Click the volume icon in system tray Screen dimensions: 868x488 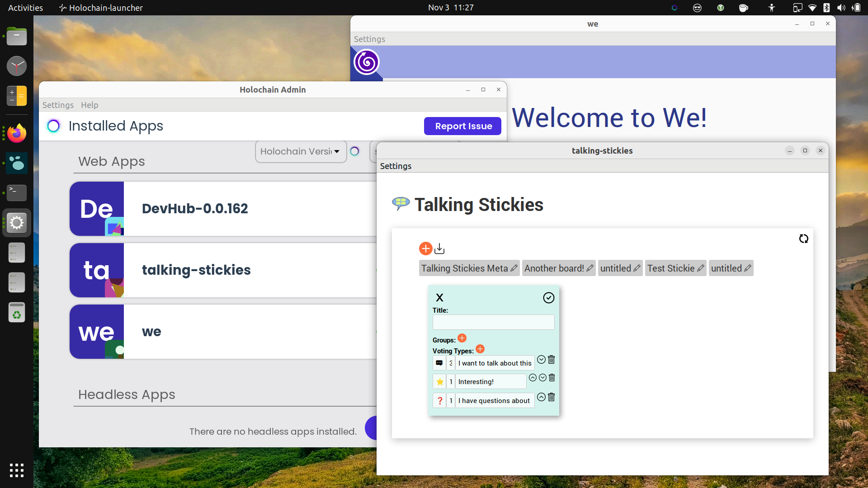[x=841, y=8]
